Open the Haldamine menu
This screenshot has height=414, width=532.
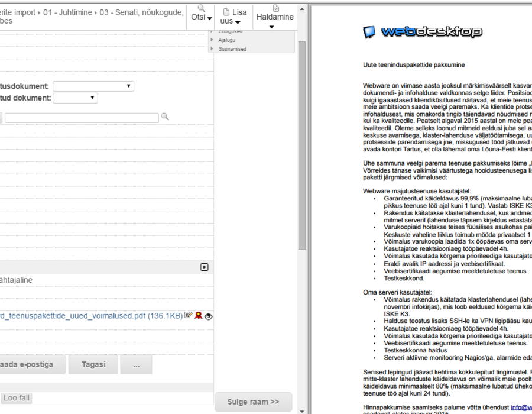pos(275,17)
